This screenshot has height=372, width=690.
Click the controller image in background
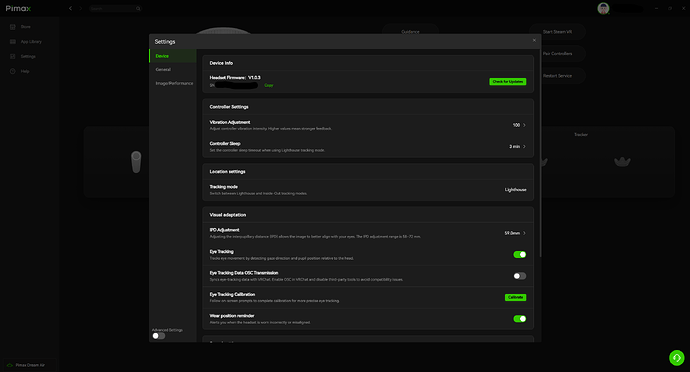[136, 162]
